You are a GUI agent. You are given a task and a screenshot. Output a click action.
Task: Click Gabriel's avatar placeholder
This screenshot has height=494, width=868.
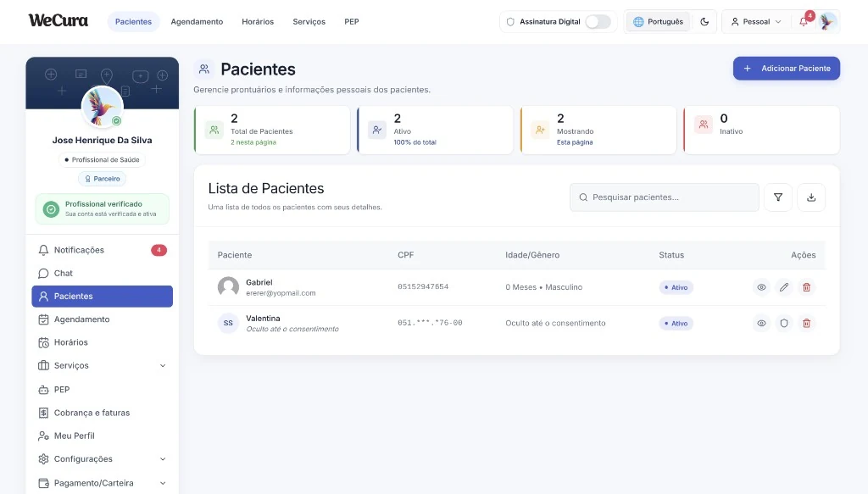pos(228,287)
